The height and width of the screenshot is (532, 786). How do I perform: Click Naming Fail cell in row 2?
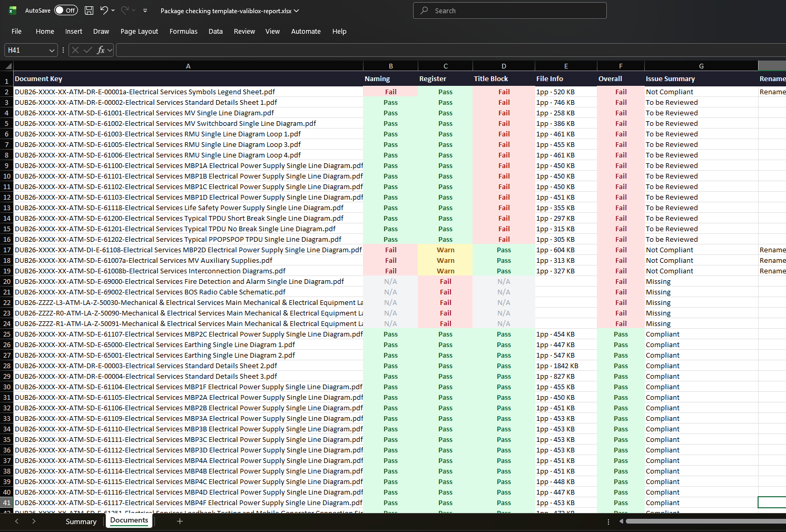click(390, 92)
